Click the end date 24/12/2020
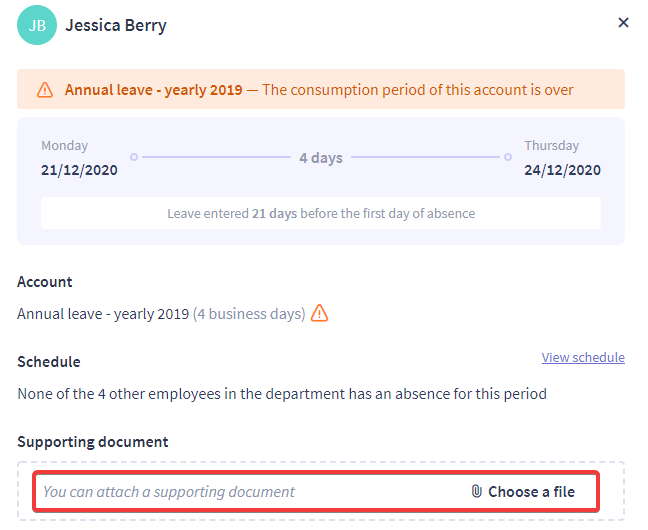Viewport: 648px width, 530px height. click(562, 170)
